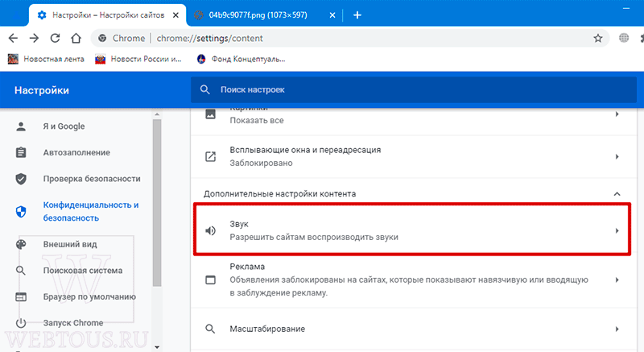Open the Реклама settings arrow
The image size is (644, 352).
(617, 280)
